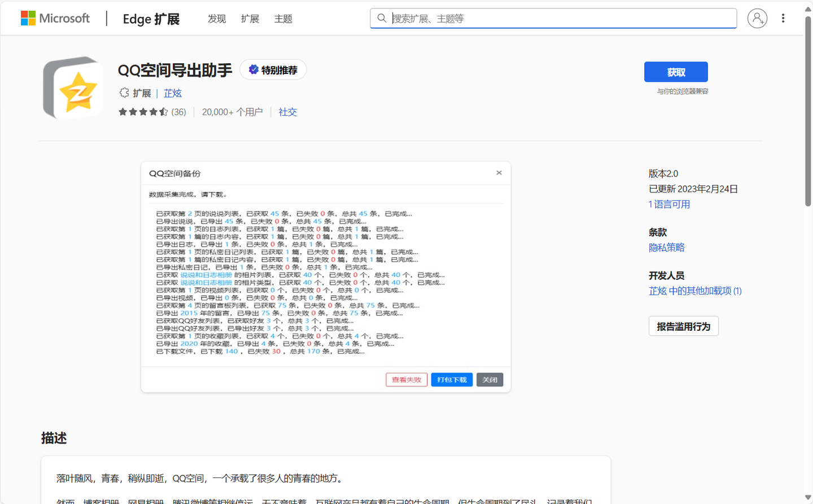
Task: Click the 报告滥用行为 button
Action: click(684, 326)
